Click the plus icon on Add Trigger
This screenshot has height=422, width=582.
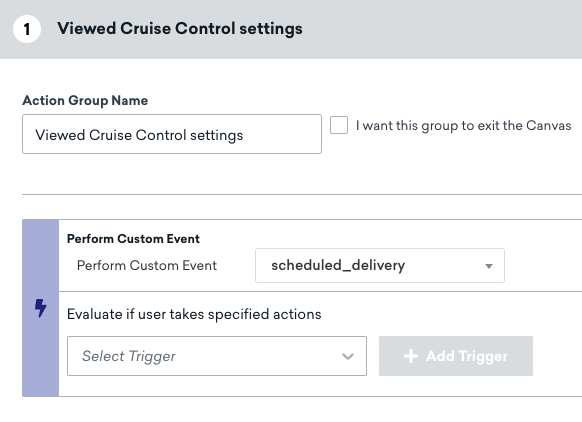point(411,356)
